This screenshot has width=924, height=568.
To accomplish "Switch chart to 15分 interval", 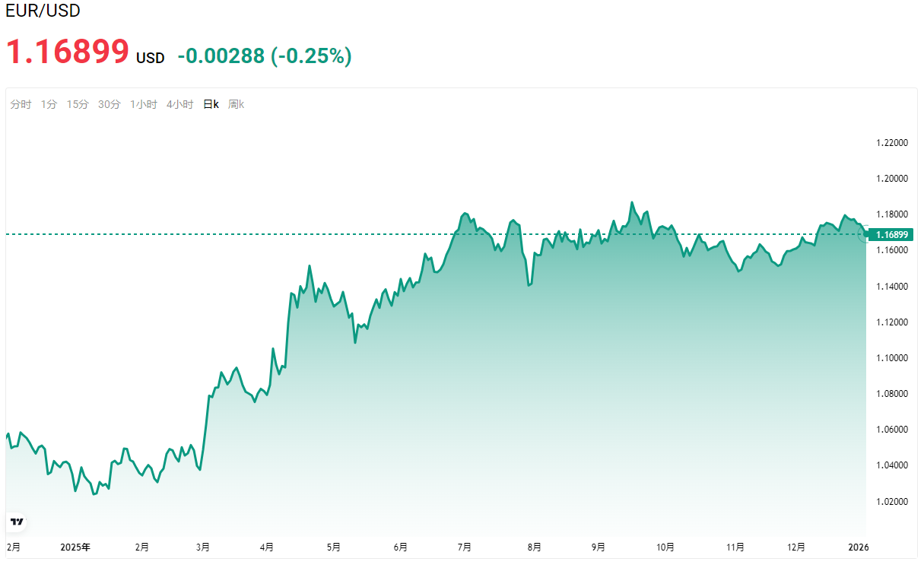I will tap(78, 105).
